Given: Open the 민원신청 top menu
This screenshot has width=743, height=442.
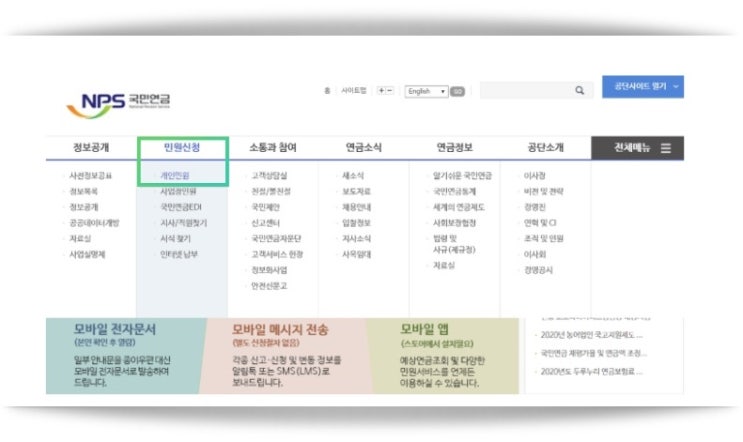Looking at the screenshot, I should (x=182, y=147).
